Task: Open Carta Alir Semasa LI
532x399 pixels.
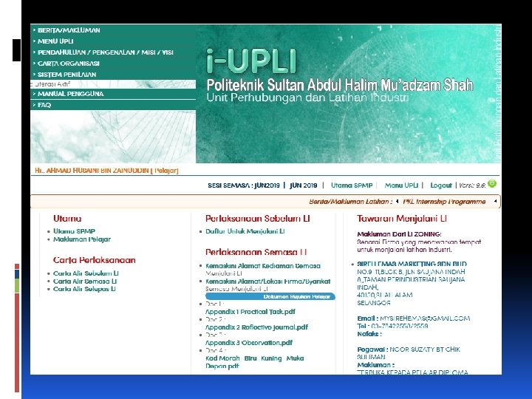Action: (85, 282)
